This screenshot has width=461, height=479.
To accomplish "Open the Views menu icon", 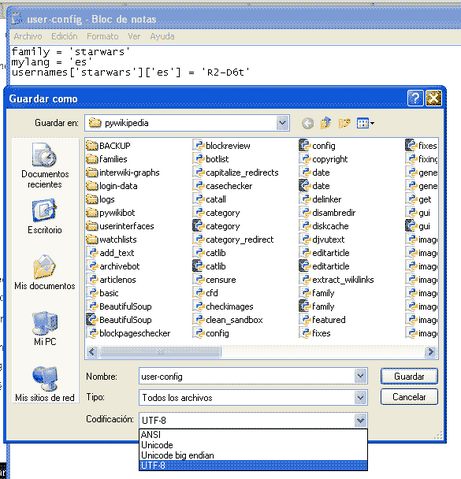I will tap(366, 123).
